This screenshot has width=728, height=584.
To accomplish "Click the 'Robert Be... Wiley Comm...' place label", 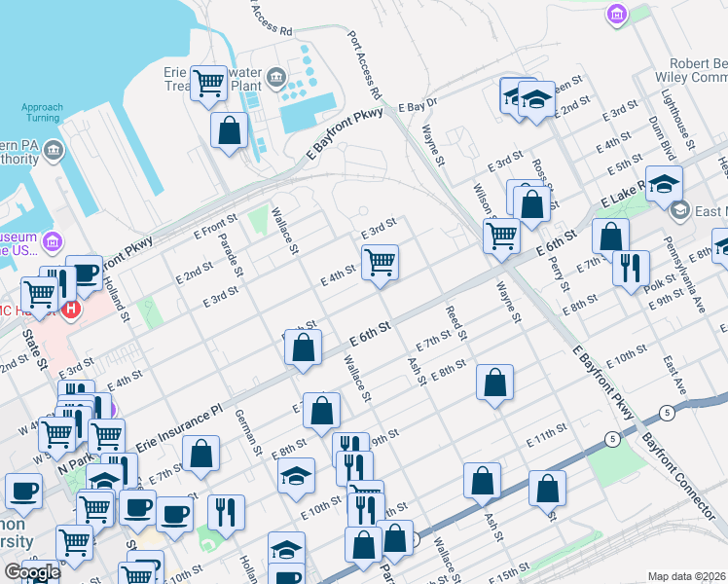I will point(691,70).
